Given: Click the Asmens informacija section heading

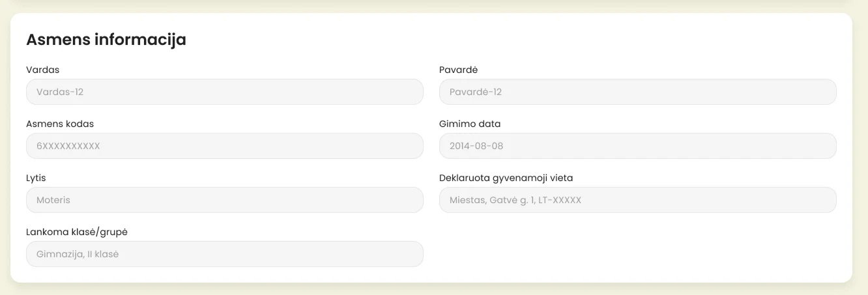Looking at the screenshot, I should pos(106,40).
